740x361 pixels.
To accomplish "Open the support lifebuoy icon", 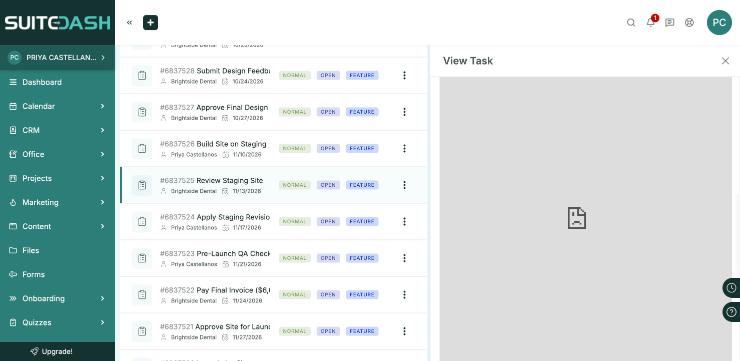I will coord(690,22).
